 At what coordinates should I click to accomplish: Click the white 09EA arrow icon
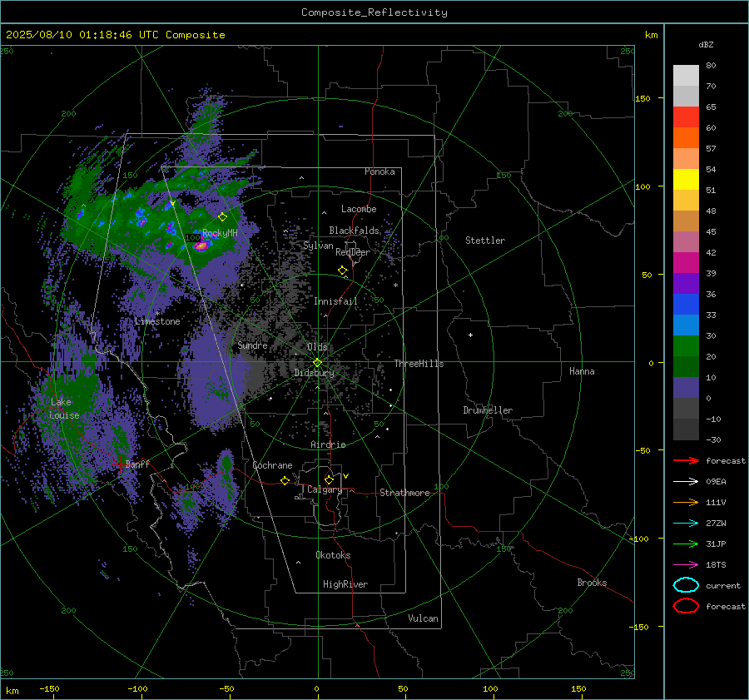[686, 482]
